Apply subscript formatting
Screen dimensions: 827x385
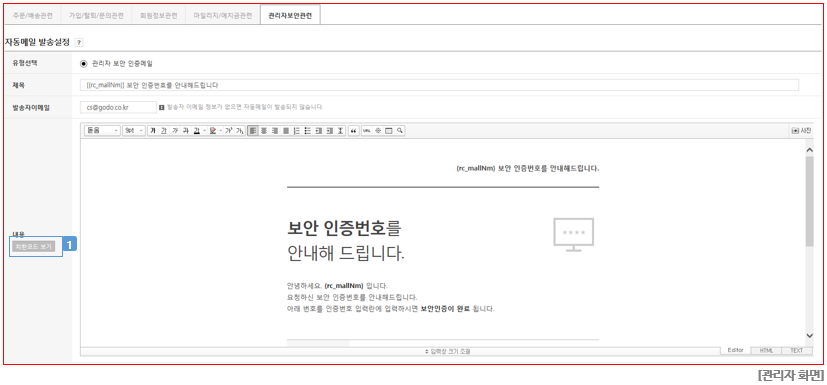pyautogui.click(x=240, y=130)
